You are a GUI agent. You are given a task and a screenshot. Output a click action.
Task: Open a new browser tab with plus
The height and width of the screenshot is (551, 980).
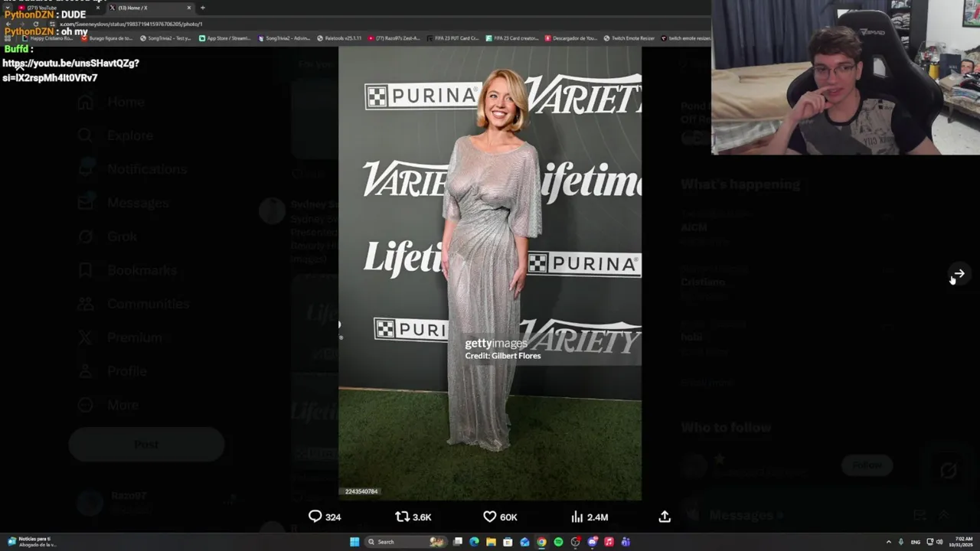pyautogui.click(x=203, y=8)
